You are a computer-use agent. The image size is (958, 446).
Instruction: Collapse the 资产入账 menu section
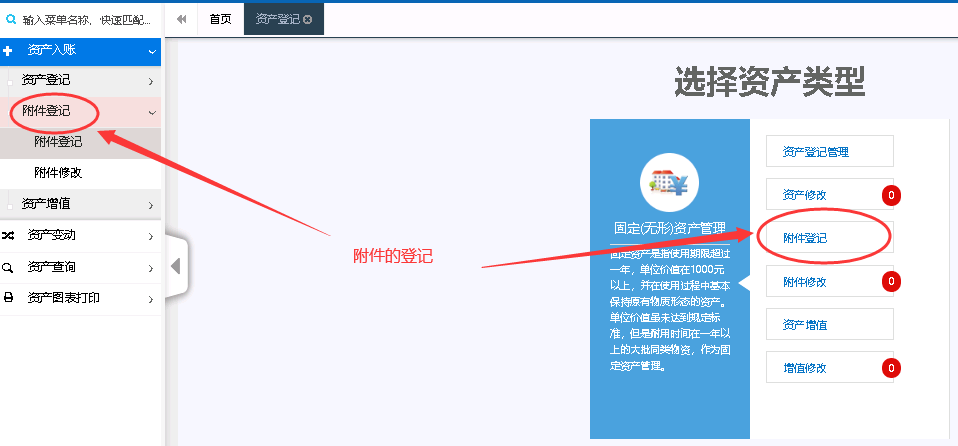151,50
